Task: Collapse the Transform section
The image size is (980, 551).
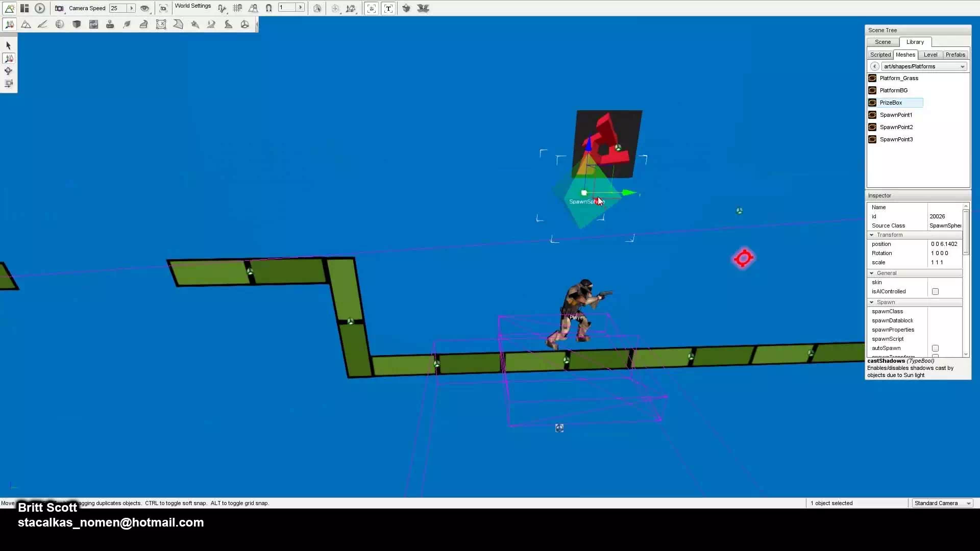Action: (x=872, y=235)
